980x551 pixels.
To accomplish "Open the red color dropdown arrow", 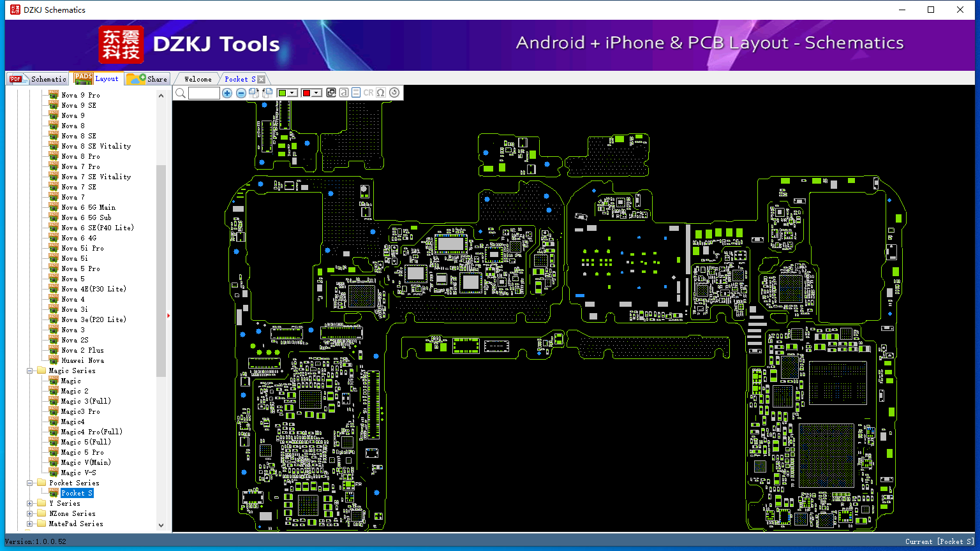I will (x=316, y=93).
